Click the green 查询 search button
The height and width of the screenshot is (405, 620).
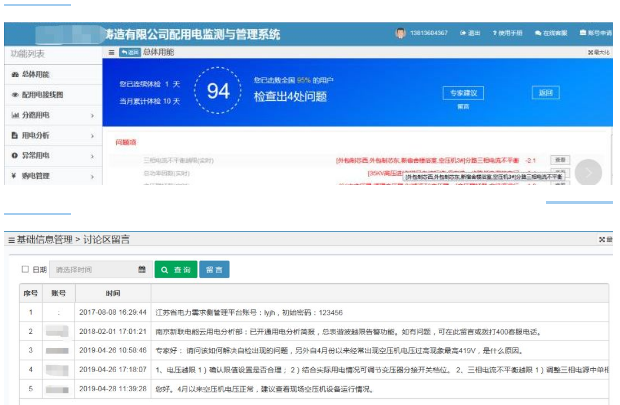(x=175, y=270)
